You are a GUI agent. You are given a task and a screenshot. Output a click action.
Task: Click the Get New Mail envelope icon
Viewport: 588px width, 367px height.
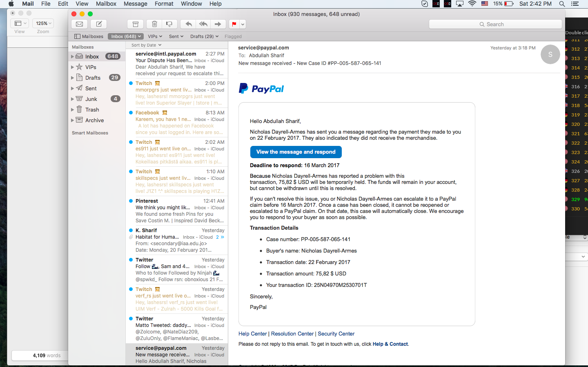(80, 24)
